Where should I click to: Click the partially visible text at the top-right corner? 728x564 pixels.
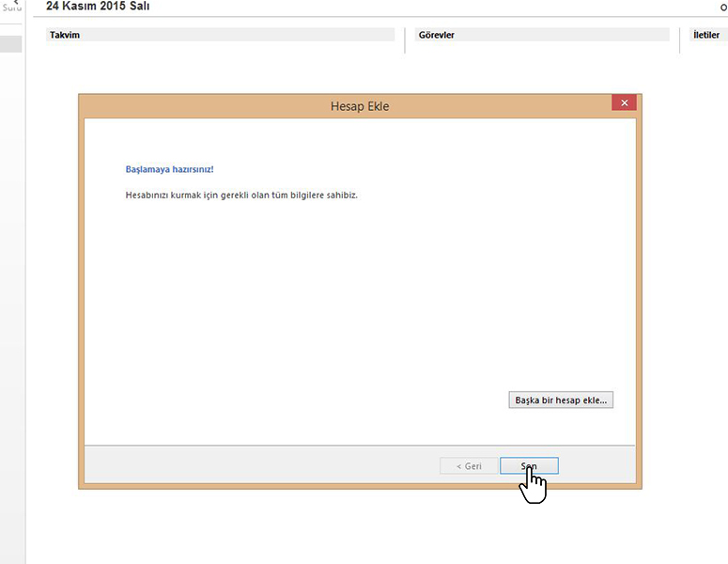pyautogui.click(x=723, y=8)
